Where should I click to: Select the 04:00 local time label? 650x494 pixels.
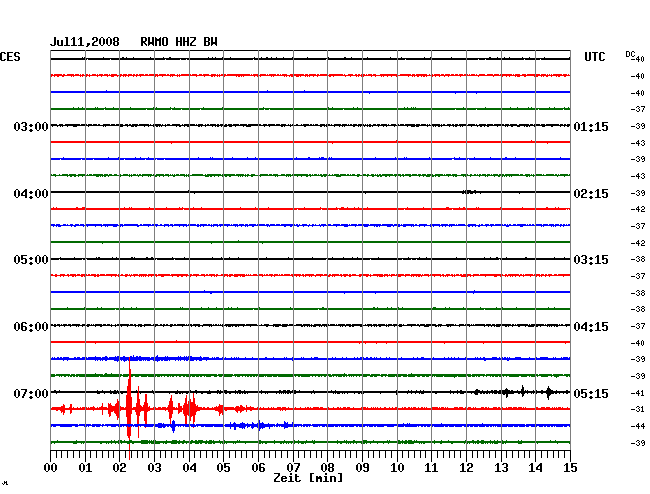(31, 194)
